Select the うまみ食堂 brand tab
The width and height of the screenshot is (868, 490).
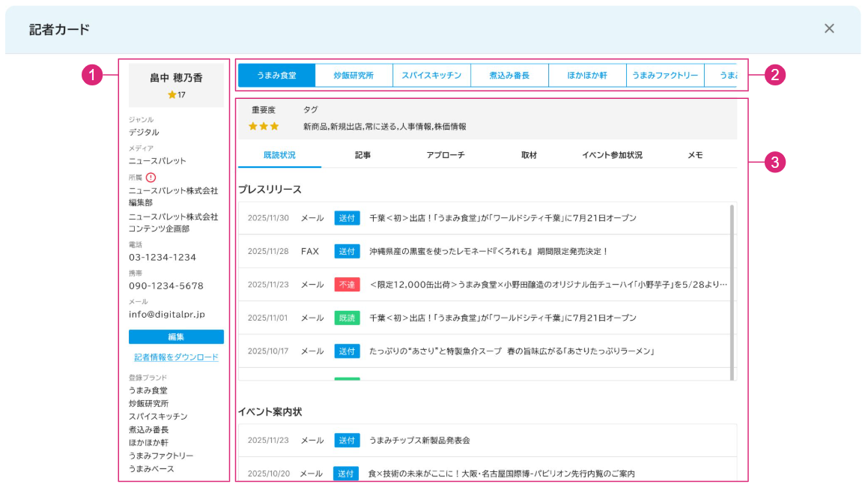click(x=276, y=76)
